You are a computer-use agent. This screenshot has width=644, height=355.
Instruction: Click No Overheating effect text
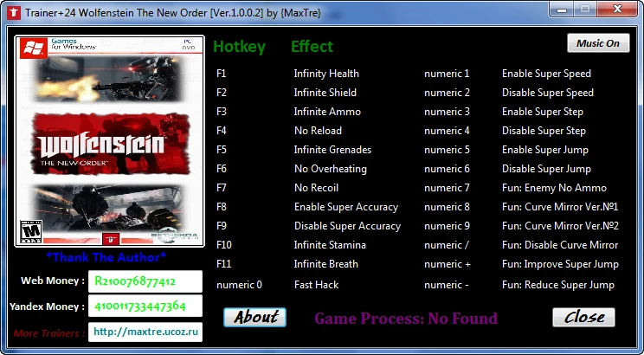pos(331,169)
